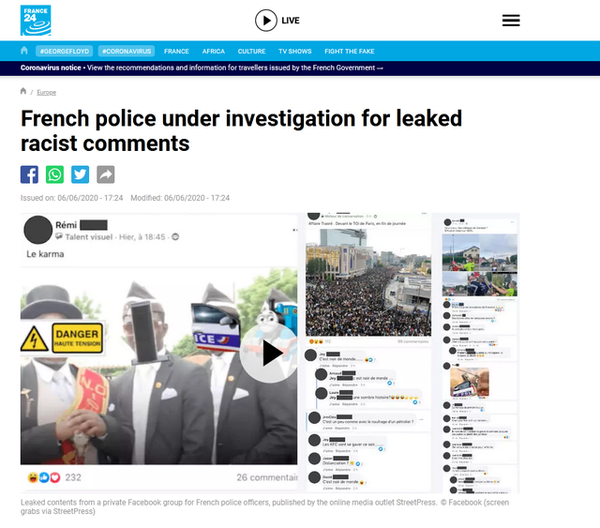Click the Europe breadcrumb link
The image size is (600, 528).
pyautogui.click(x=46, y=92)
